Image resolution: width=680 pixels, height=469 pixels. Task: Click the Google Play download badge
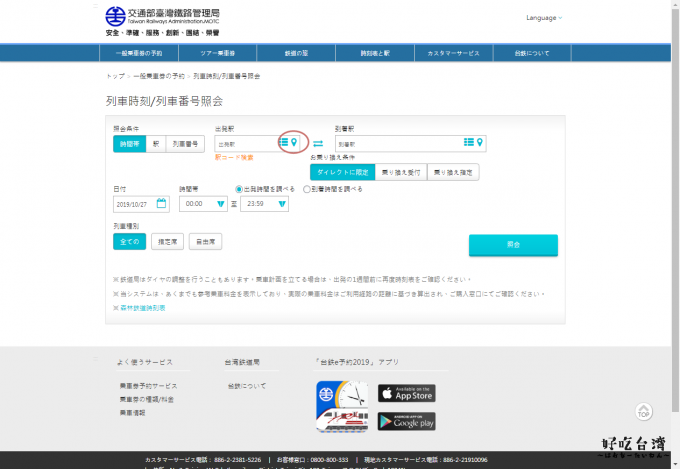pyautogui.click(x=406, y=421)
